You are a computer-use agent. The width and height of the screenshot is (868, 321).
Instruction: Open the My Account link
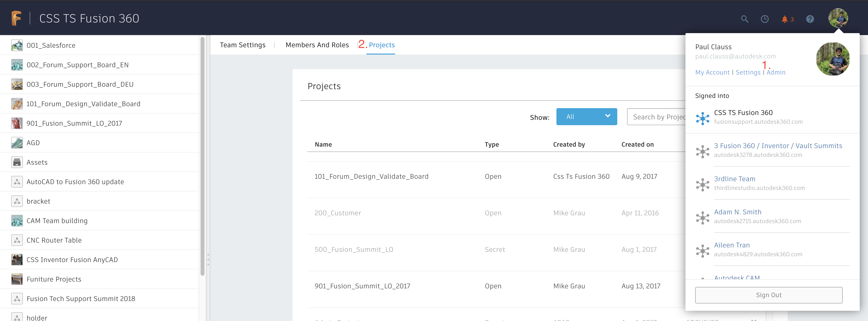[712, 72]
